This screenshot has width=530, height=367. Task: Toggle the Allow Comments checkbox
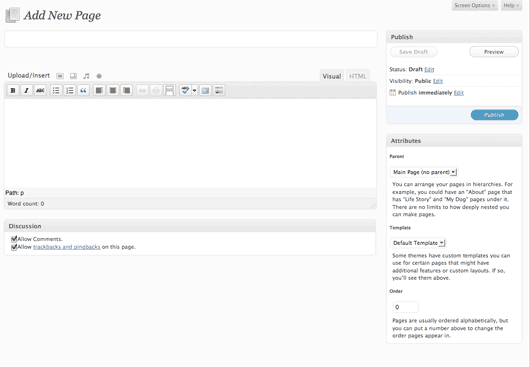(x=14, y=239)
